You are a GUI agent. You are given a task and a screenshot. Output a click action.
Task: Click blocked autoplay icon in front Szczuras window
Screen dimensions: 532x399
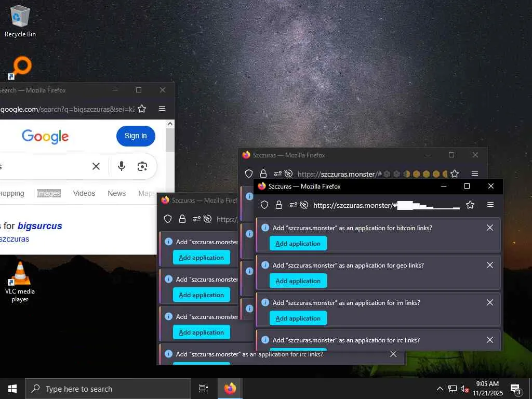pos(304,205)
